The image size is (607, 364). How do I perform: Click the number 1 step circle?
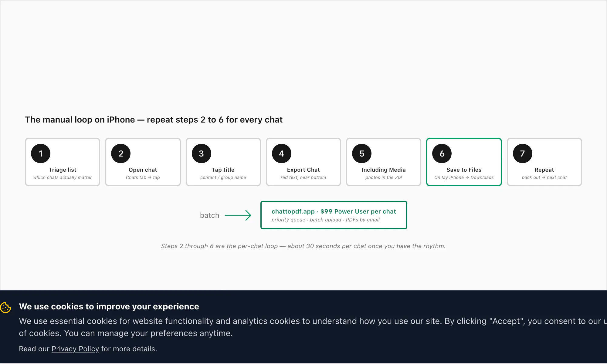(x=41, y=153)
